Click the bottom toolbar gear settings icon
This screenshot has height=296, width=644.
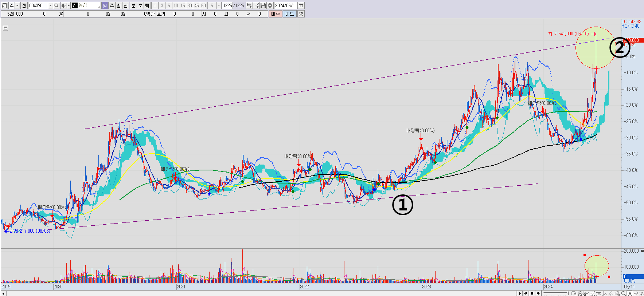pos(580,293)
